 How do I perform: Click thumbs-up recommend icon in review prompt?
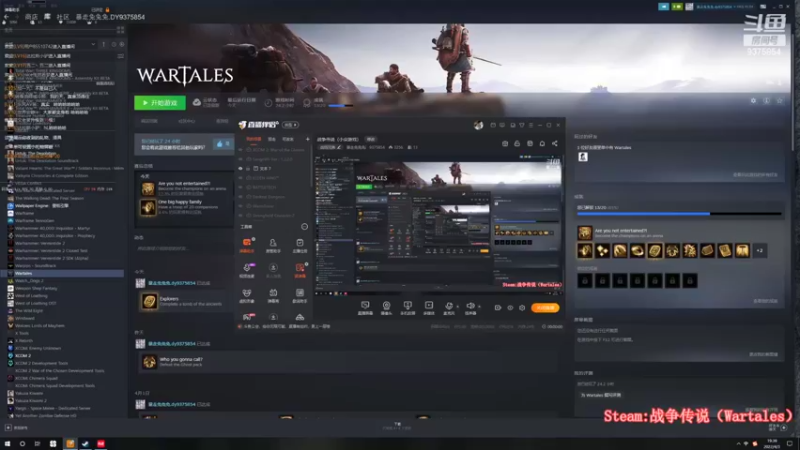click(x=220, y=144)
